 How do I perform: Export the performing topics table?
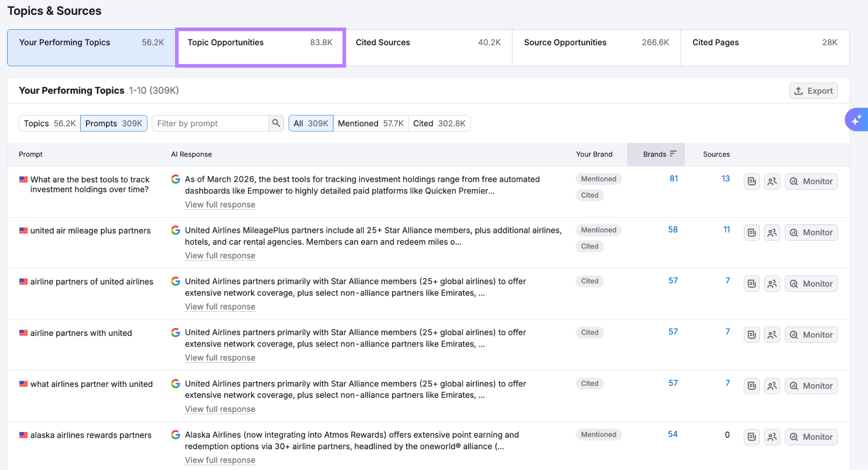pyautogui.click(x=813, y=91)
